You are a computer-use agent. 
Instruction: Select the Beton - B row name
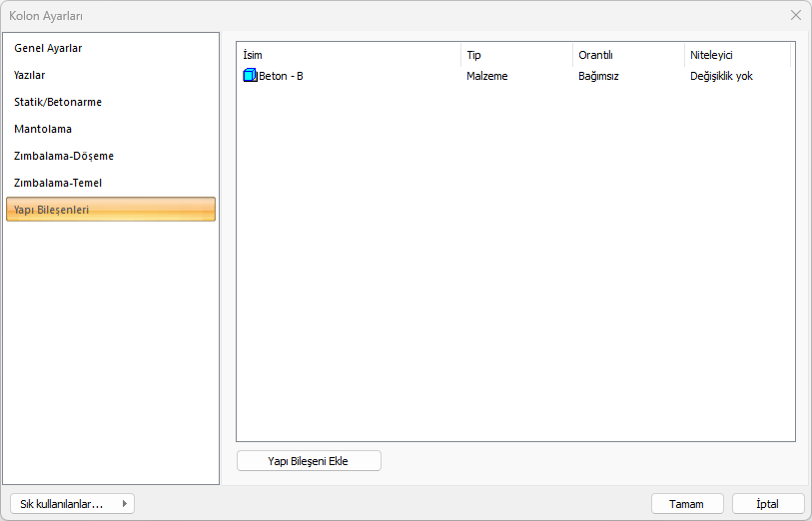(x=281, y=76)
